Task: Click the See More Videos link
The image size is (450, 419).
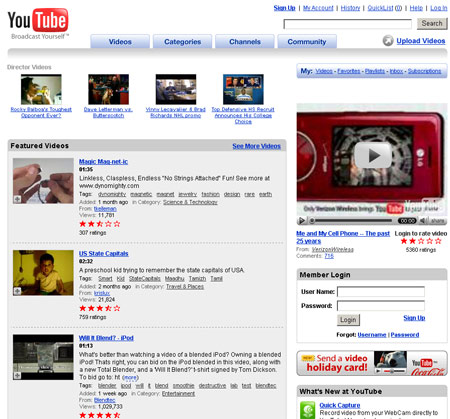Action: (x=256, y=146)
